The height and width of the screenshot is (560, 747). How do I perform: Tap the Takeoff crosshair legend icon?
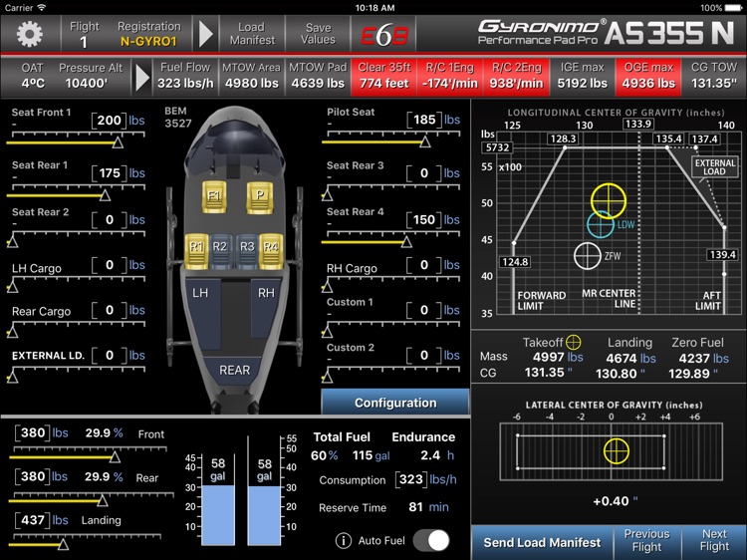point(573,342)
